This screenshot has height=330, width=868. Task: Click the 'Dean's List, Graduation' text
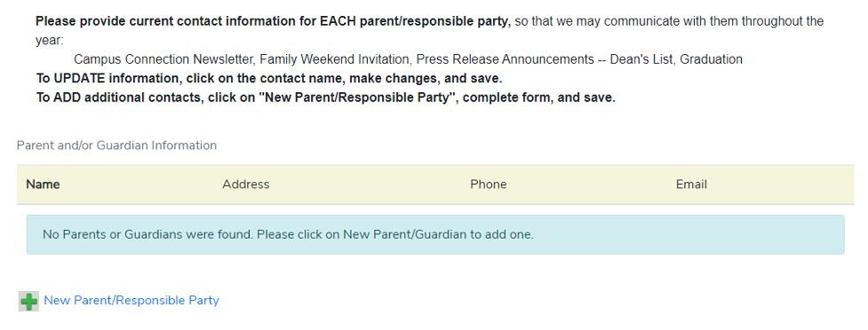[x=676, y=59]
